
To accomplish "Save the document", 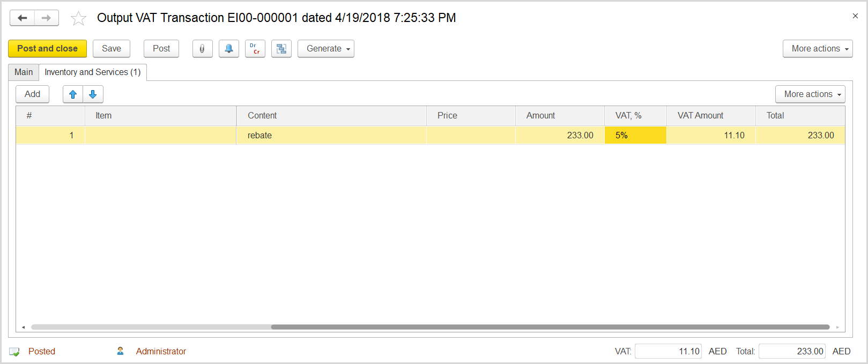I will point(112,49).
